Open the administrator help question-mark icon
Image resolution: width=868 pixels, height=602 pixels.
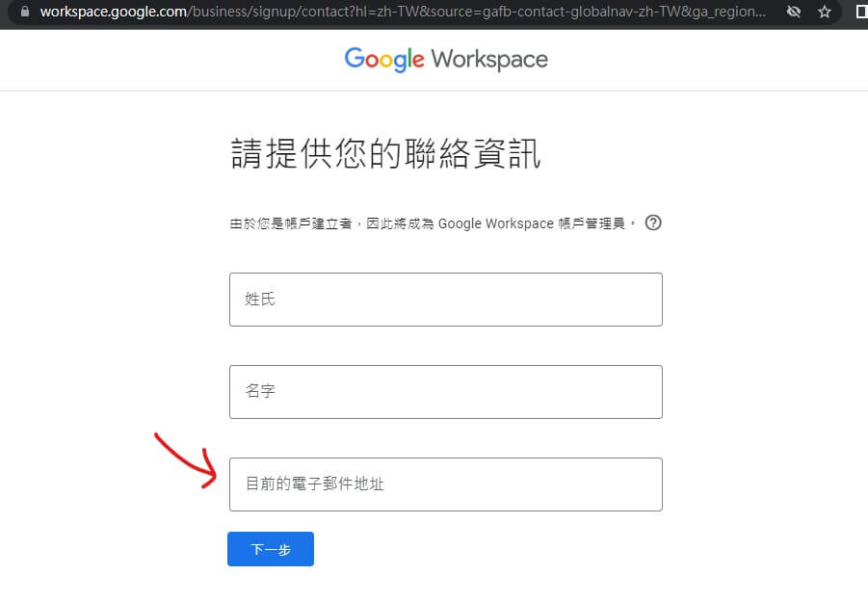pos(653,222)
